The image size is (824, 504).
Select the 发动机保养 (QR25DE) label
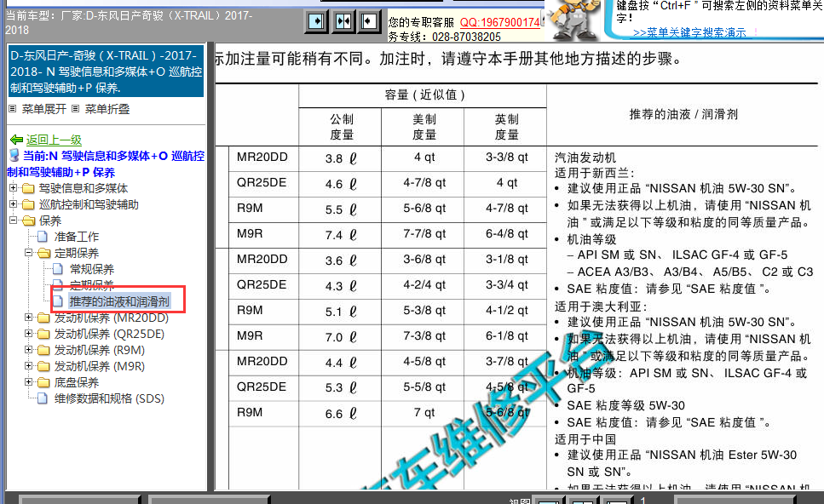[x=109, y=334]
